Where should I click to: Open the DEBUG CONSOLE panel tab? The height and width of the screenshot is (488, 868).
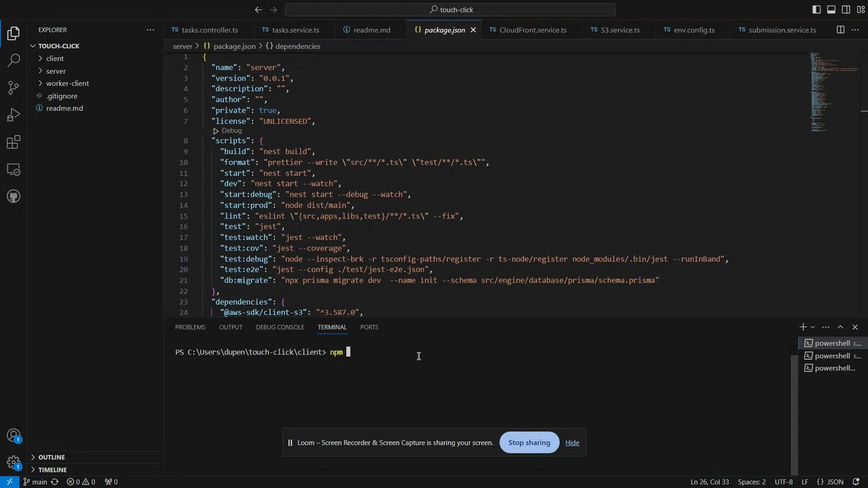(x=280, y=327)
